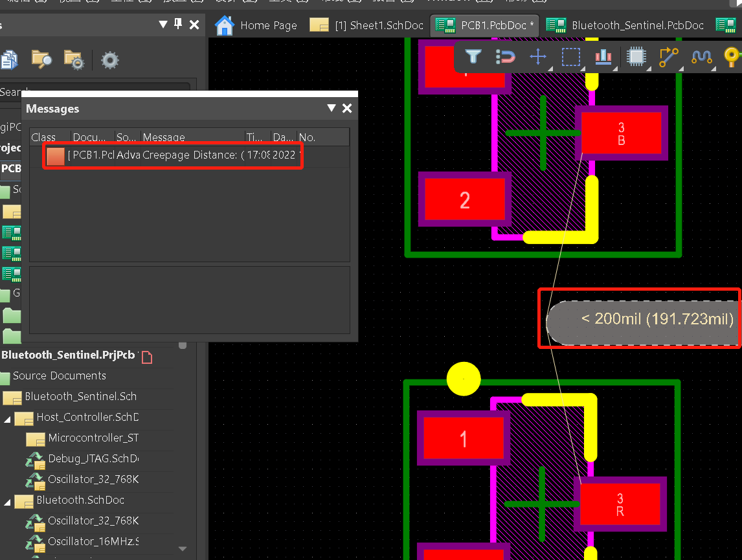The image size is (742, 560).
Task: Collapse the Bluetooth.SchDoc tree node
Action: pyautogui.click(x=7, y=500)
